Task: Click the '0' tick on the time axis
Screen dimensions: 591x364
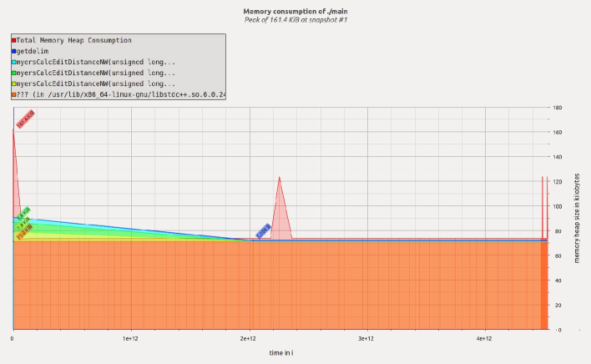Action: point(12,339)
